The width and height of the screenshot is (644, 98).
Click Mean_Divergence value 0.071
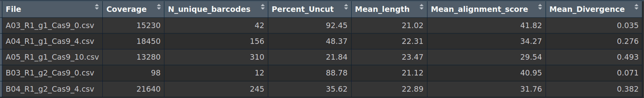coord(628,73)
